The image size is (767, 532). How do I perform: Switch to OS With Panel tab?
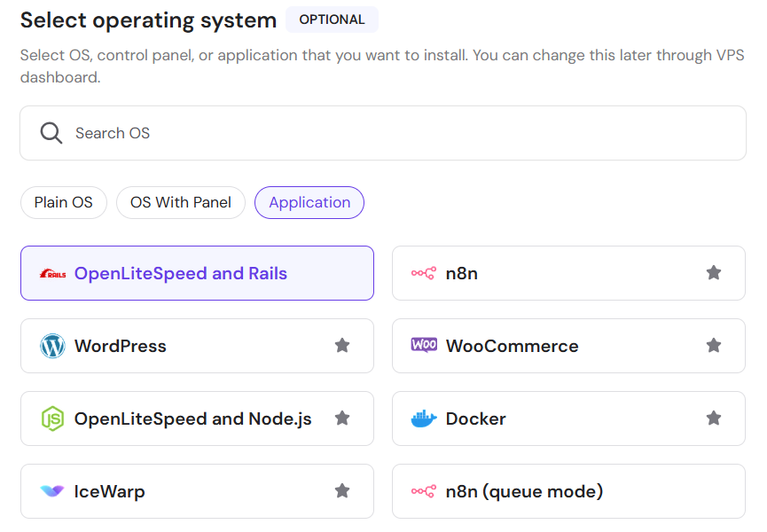tap(181, 202)
